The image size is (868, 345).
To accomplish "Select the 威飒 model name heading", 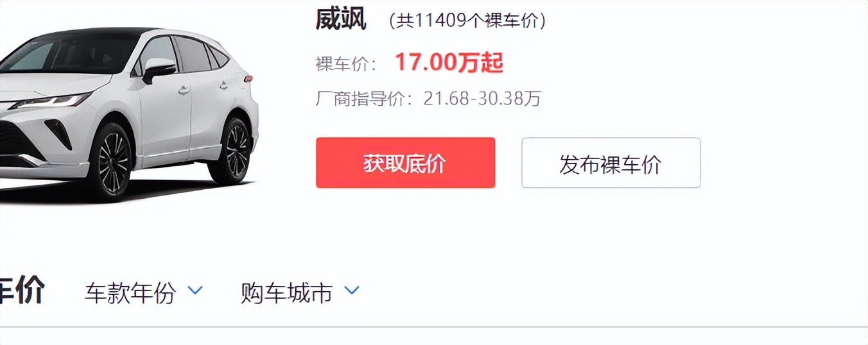I will click(341, 19).
